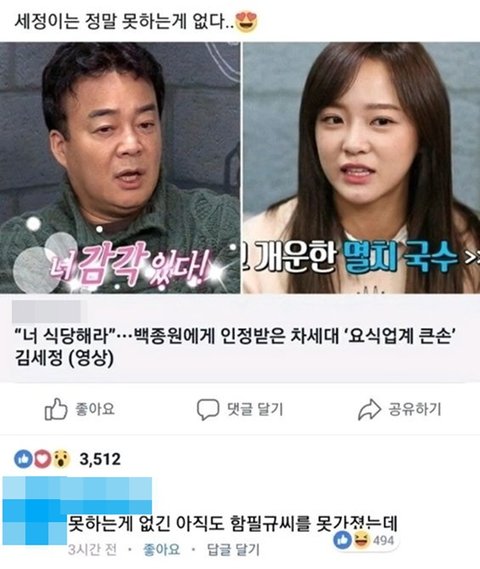480x569 pixels.
Task: Open the left thumbnail of man in green sweater
Action: 120,168
